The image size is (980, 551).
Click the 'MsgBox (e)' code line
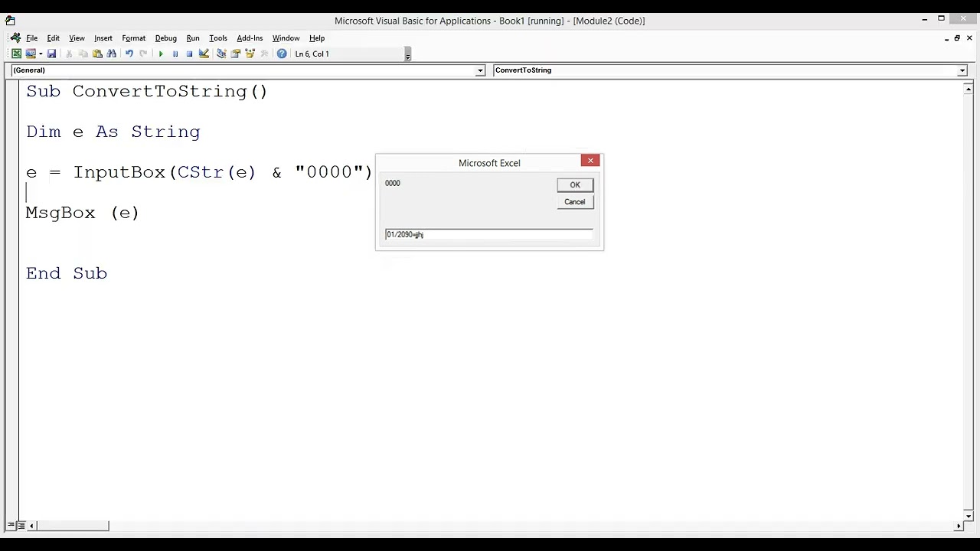tap(83, 213)
